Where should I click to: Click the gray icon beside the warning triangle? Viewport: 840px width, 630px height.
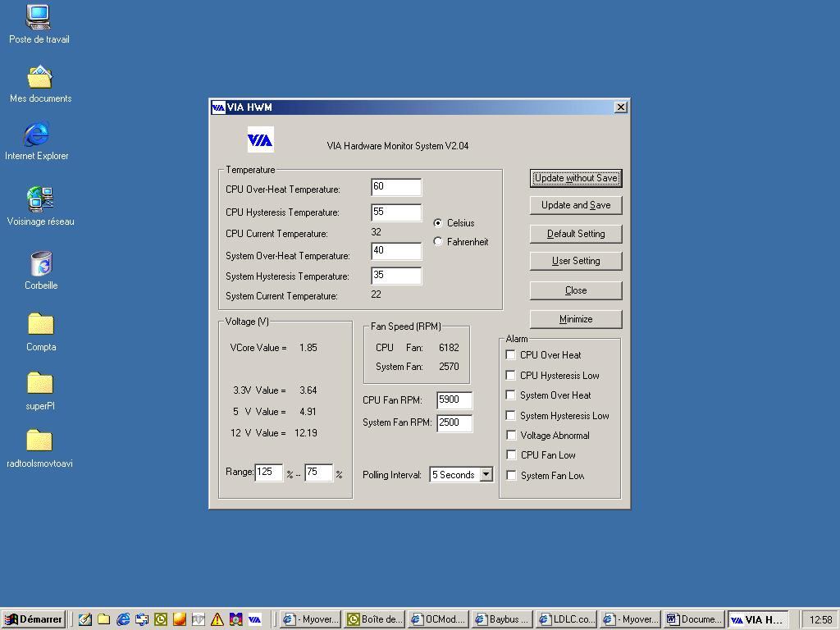(199, 619)
